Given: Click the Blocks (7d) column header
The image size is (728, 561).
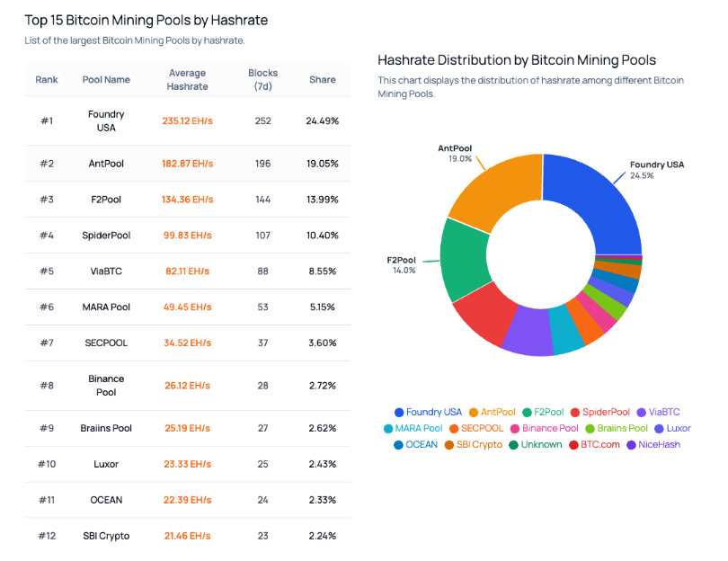Looking at the screenshot, I should click(262, 80).
